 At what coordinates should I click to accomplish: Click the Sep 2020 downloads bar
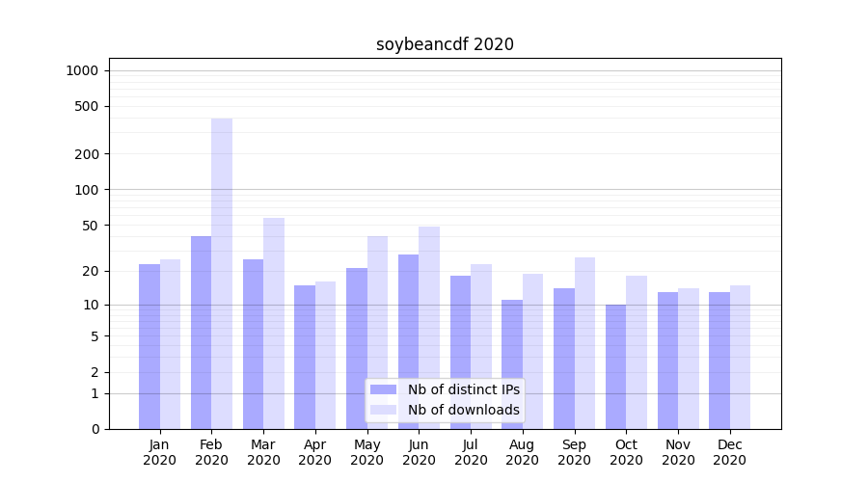[584, 342]
